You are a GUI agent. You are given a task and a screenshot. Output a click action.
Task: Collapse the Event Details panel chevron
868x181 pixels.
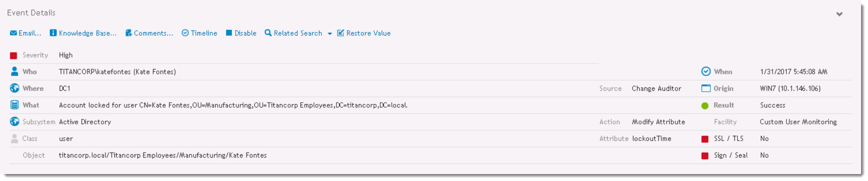click(839, 14)
